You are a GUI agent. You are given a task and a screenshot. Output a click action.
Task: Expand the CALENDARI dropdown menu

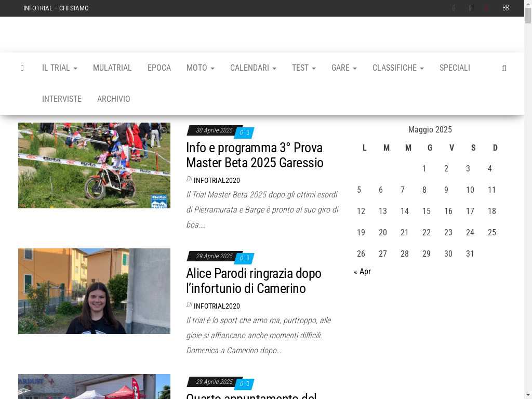(x=253, y=68)
